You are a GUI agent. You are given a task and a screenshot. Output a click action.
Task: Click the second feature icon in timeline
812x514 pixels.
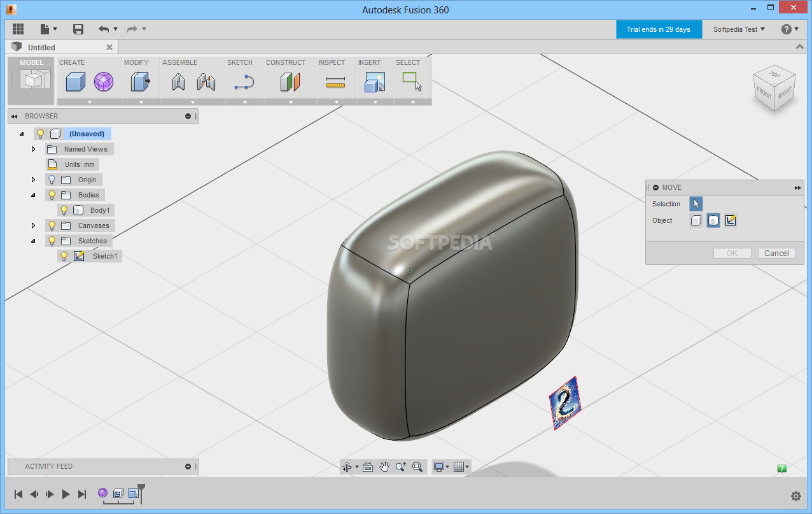(118, 493)
